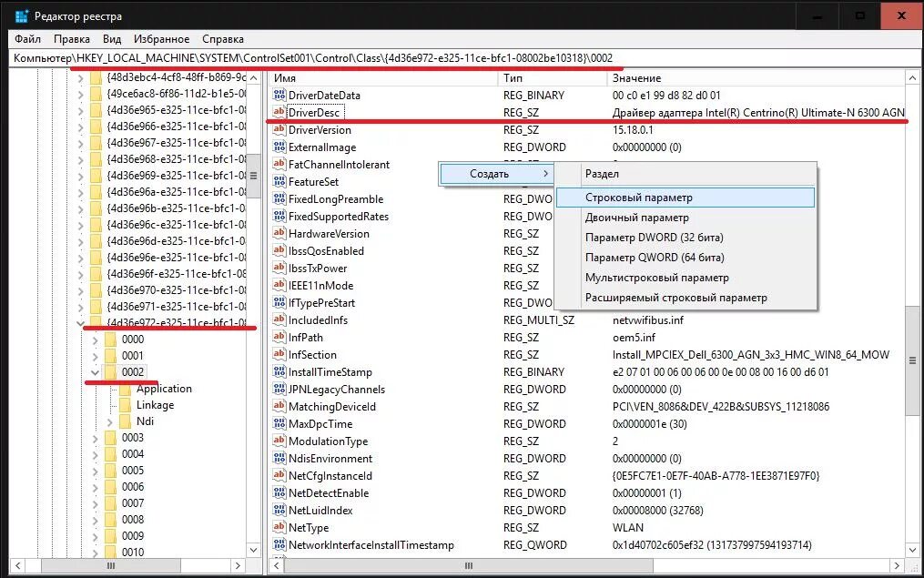
Task: Select the NetType value name
Action: (x=309, y=527)
